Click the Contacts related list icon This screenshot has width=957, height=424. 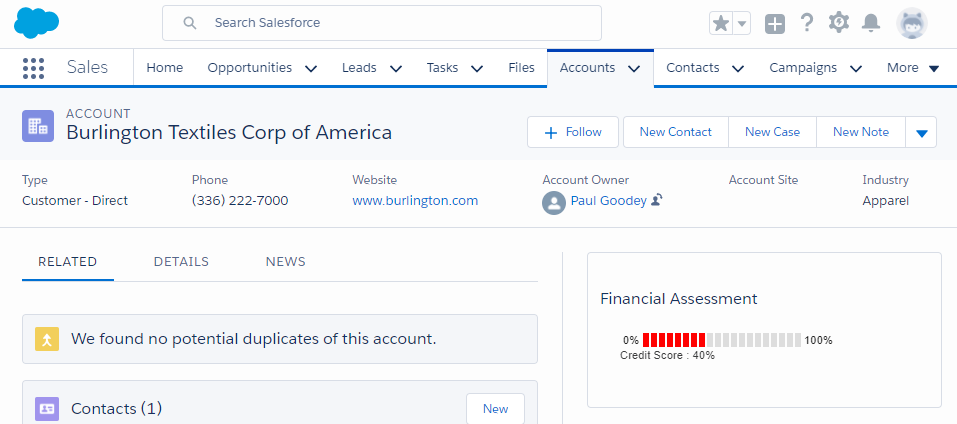click(x=47, y=409)
